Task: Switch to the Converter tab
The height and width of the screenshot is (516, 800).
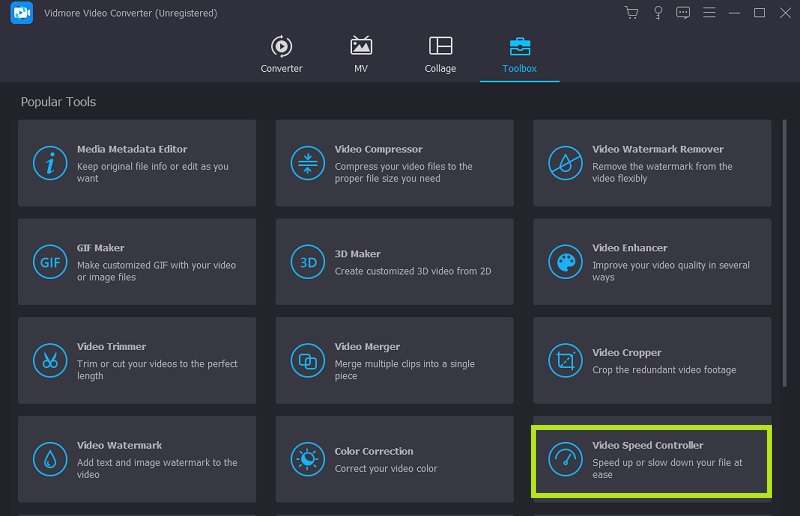Action: (x=281, y=54)
